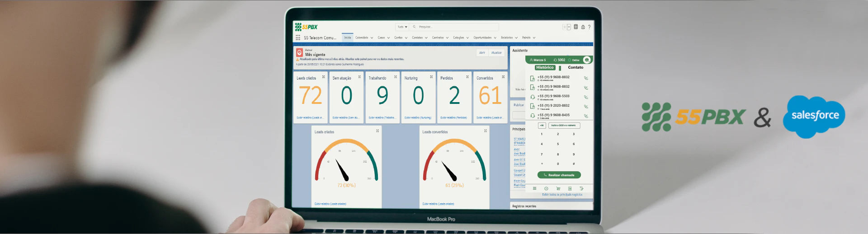This screenshot has height=234, width=868.
Task: Open the Calendário tab
Action: tap(362, 37)
